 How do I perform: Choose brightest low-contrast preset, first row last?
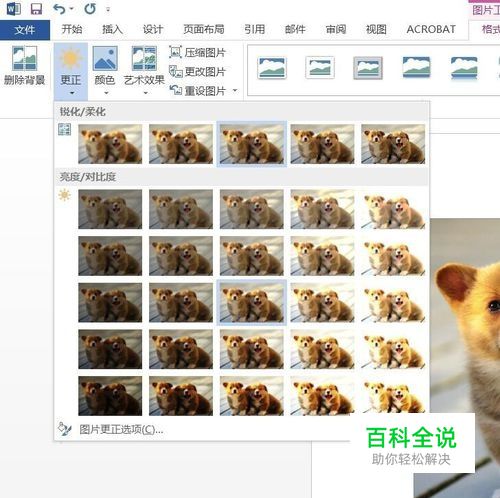(393, 209)
